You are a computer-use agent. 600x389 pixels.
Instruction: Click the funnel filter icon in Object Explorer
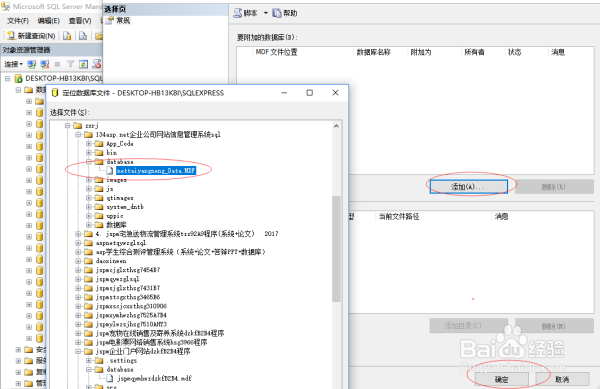click(70, 64)
